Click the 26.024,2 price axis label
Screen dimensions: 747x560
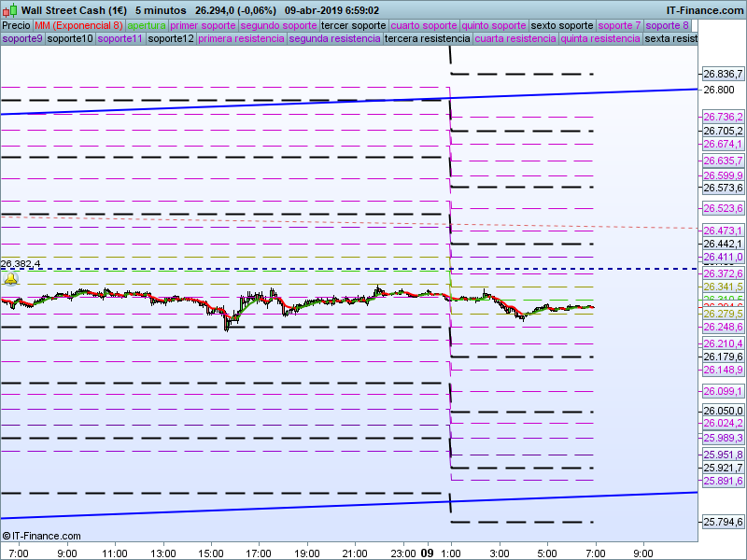click(723, 423)
